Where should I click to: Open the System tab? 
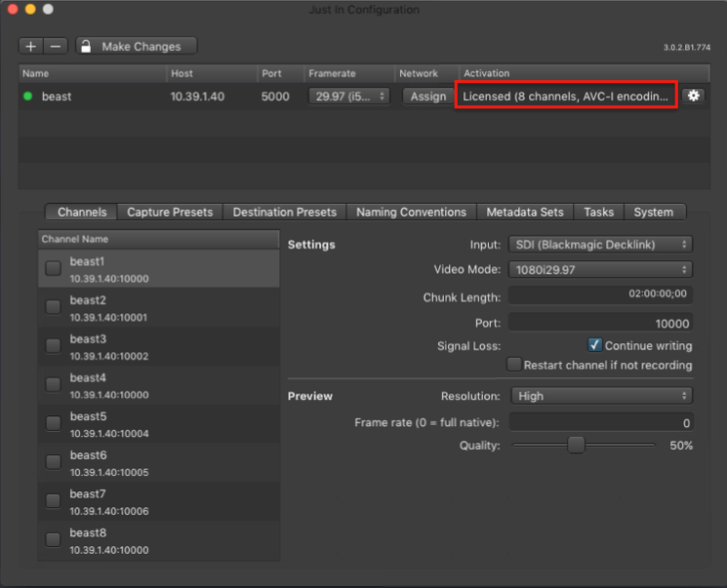coord(653,212)
